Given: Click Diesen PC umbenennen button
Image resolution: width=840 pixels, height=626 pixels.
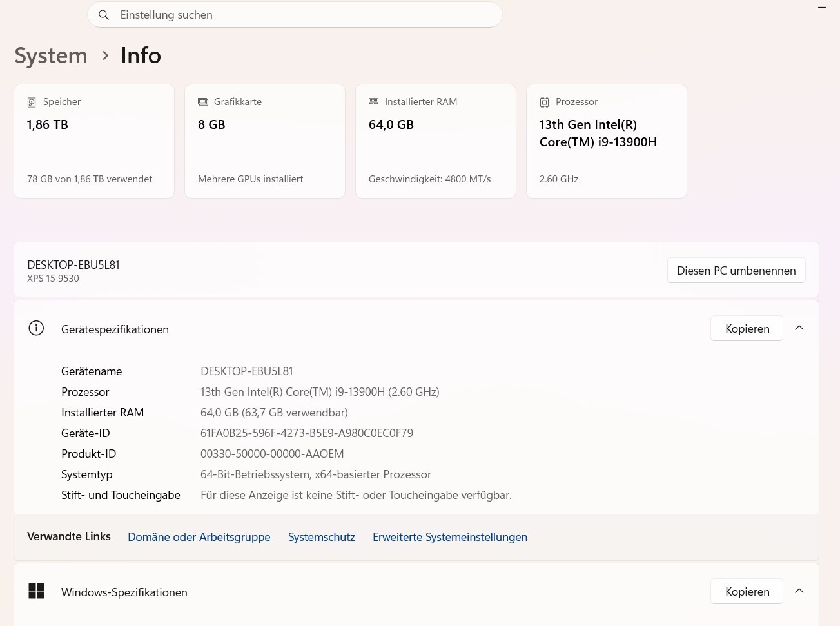Looking at the screenshot, I should tap(736, 271).
